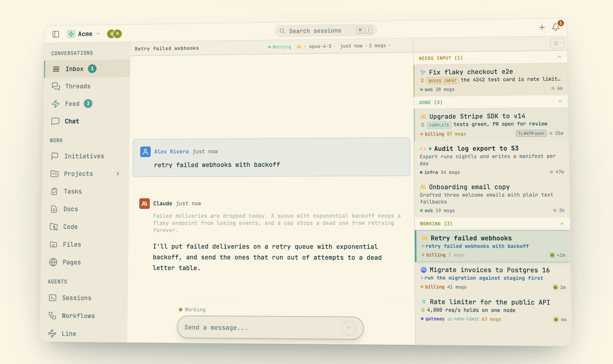The width and height of the screenshot is (613, 364).
Task: Open Migrate invoices to Postgres 16 session
Action: [493, 278]
